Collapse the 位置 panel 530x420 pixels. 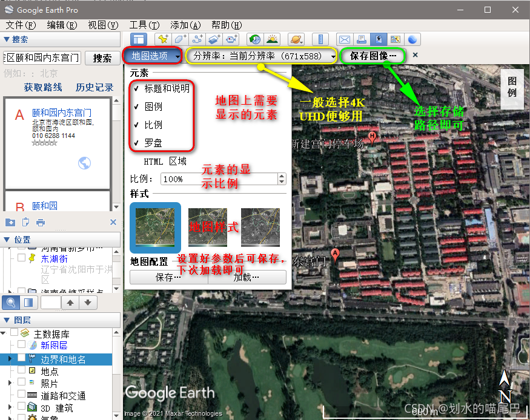tap(7, 240)
